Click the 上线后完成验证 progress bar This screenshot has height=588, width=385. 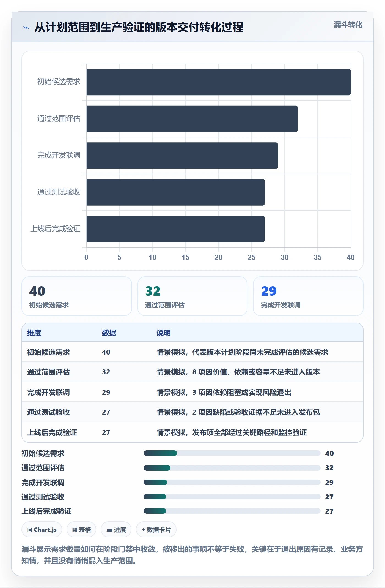232,511
